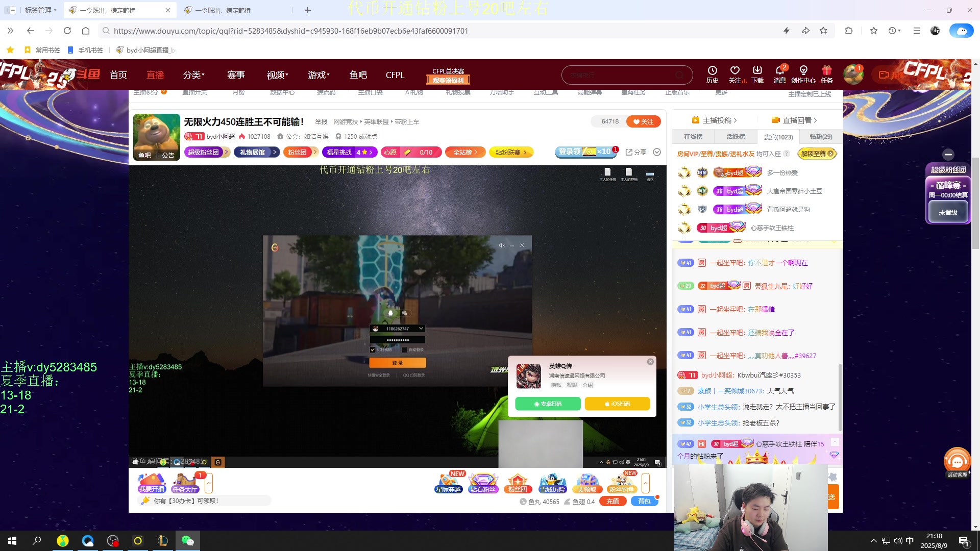Expand the more options circle next to 分享
Screen dimensions: 980x551
click(657, 152)
